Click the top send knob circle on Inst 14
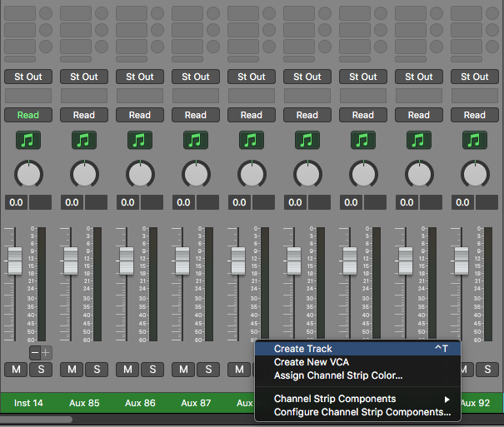504x427 pixels. [46, 13]
